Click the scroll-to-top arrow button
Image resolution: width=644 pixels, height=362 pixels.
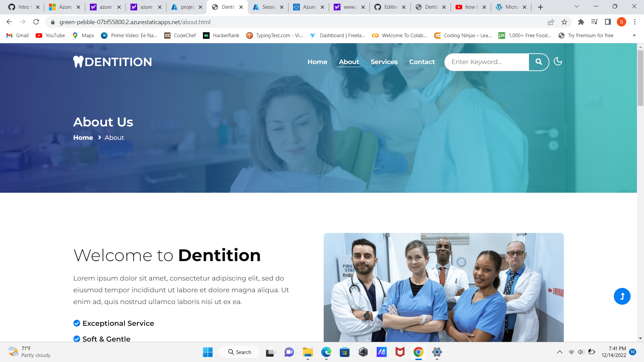[622, 296]
